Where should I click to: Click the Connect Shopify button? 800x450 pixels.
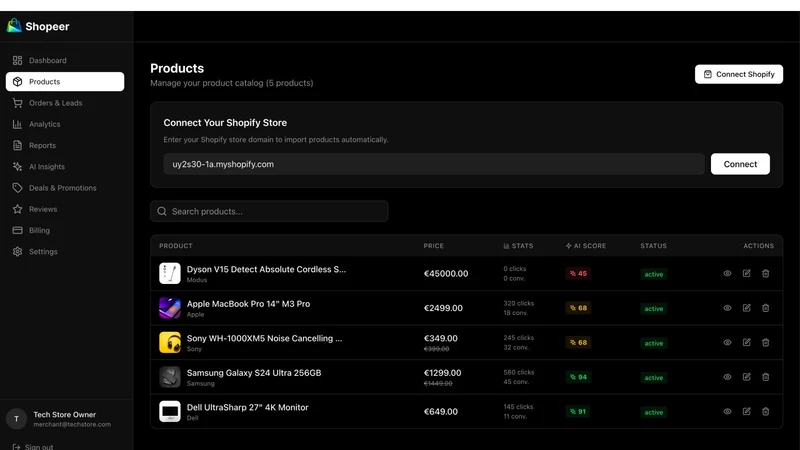tap(739, 74)
